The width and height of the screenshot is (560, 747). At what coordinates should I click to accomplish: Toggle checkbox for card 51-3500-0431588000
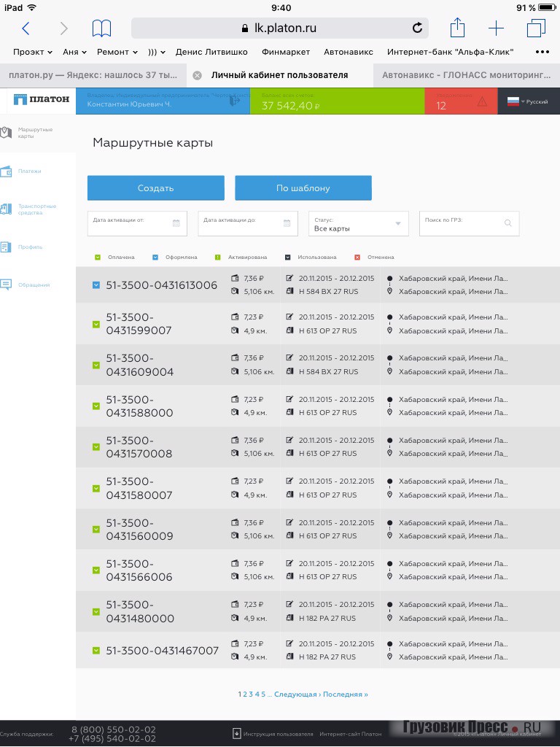coord(96,406)
